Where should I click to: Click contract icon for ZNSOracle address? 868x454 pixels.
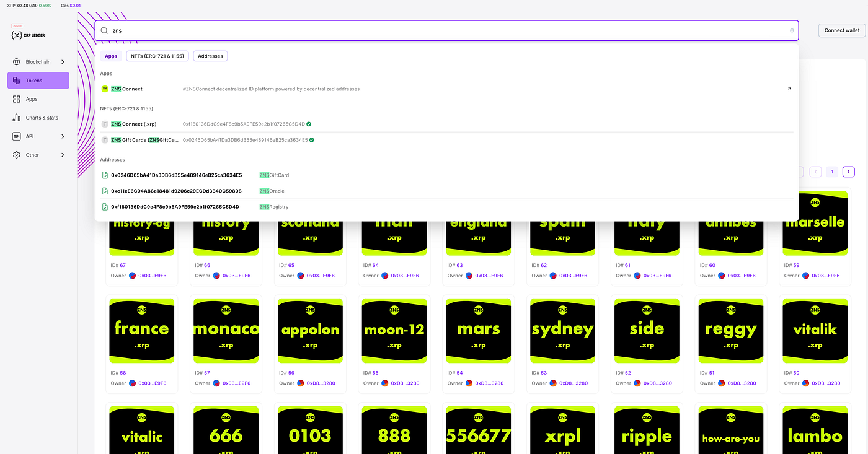pos(105,191)
